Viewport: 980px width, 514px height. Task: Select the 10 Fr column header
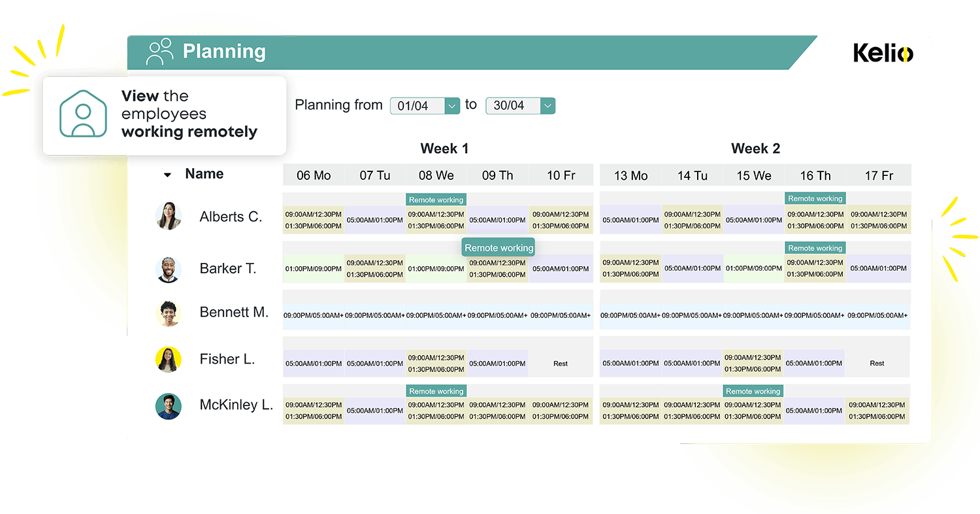click(561, 175)
